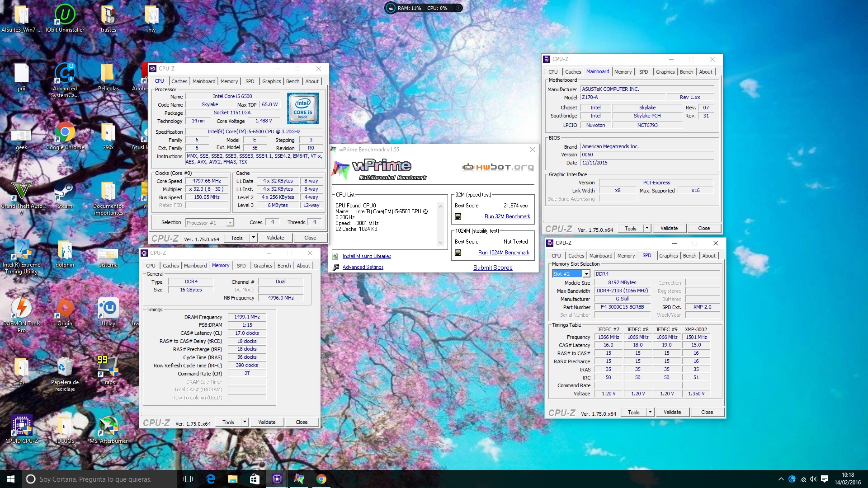Open Task View on the taskbar
The image size is (868, 488).
(188, 479)
